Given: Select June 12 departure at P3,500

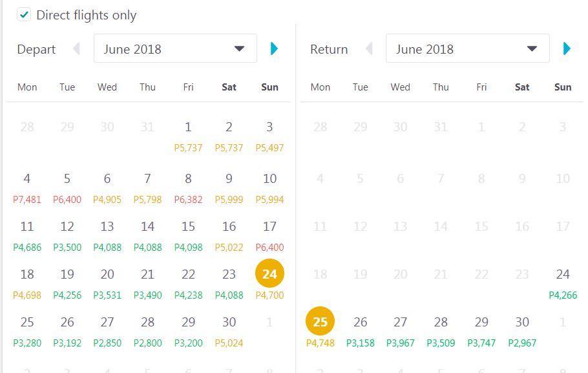Looking at the screenshot, I should 67,234.
